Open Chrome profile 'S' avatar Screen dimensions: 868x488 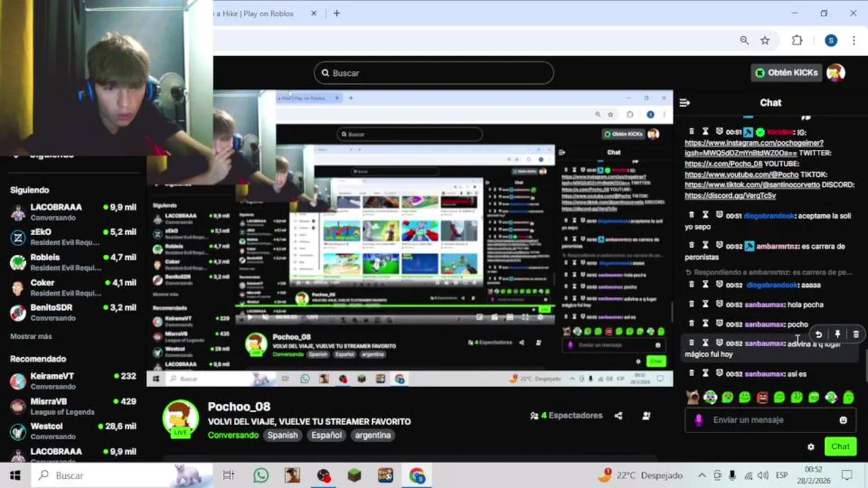pyautogui.click(x=831, y=41)
